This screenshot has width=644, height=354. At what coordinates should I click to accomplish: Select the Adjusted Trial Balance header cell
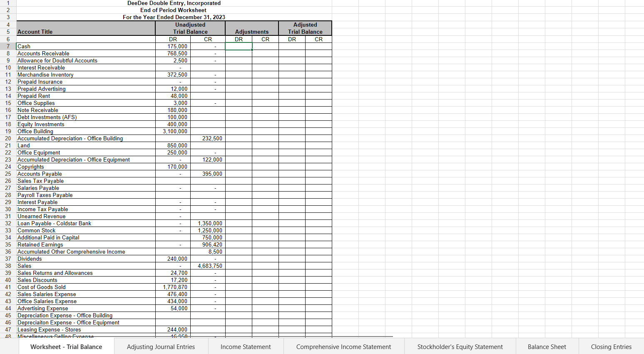[305, 28]
